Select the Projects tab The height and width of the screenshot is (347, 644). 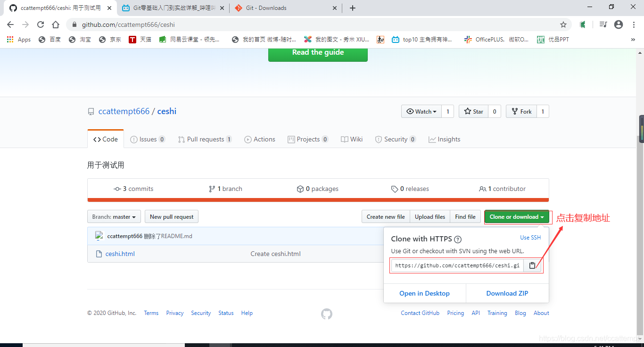(x=308, y=139)
